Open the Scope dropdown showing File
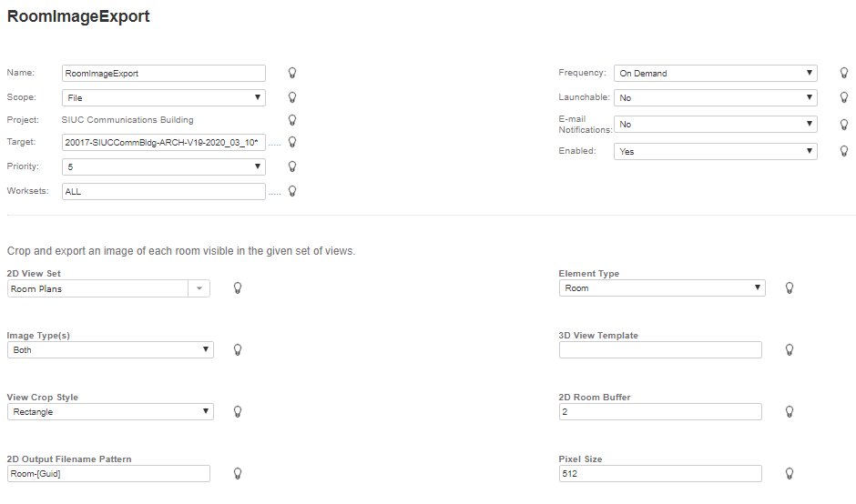The width and height of the screenshot is (856, 504). coord(164,97)
